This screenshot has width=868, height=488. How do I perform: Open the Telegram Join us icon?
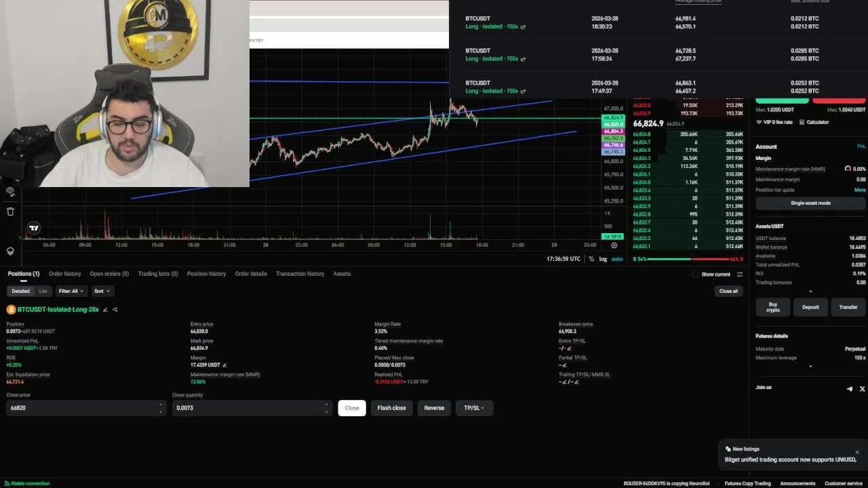coord(850,388)
